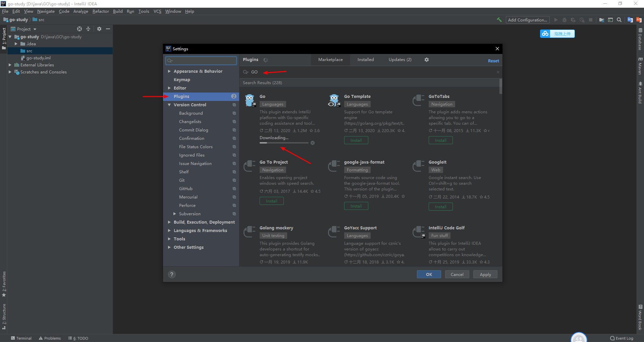Viewport: 644px width, 342px height.
Task: Open the Problems tool window
Action: point(50,338)
